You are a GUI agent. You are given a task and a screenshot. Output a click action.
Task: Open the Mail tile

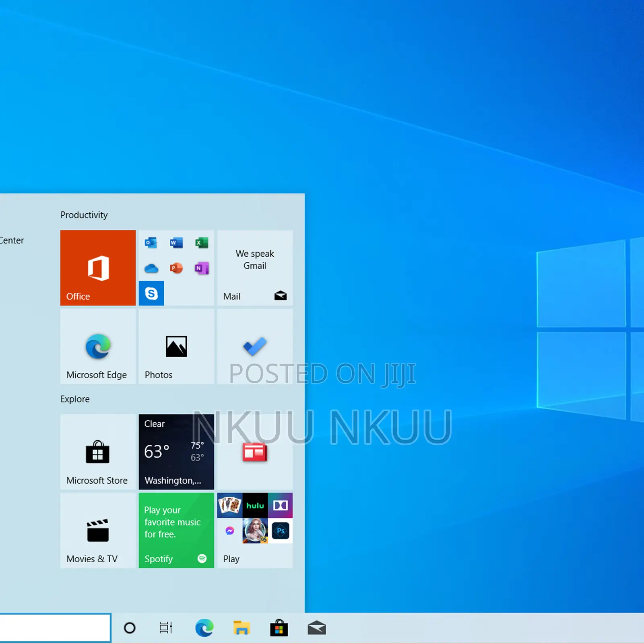pos(255,268)
